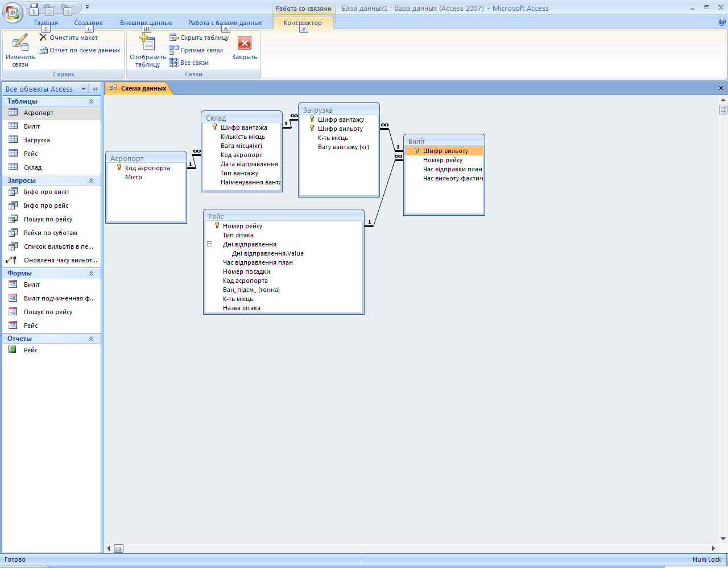Click Отобразить таблицу
Screen dimensions: 728x568
(148, 51)
